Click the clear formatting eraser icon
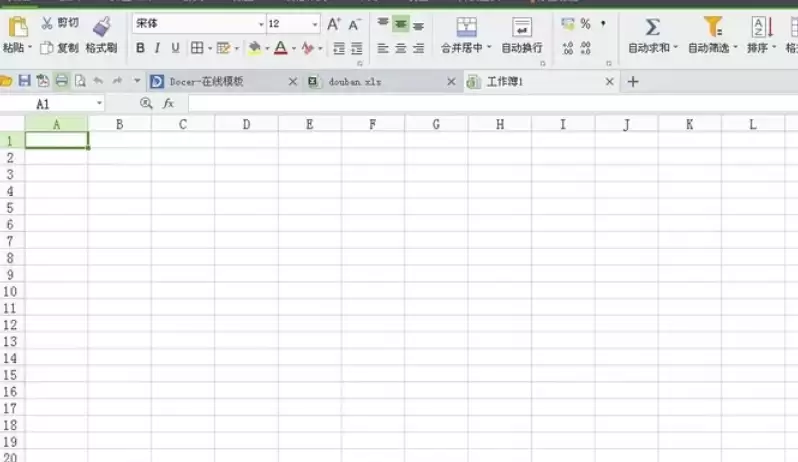This screenshot has width=798, height=462. 307,48
